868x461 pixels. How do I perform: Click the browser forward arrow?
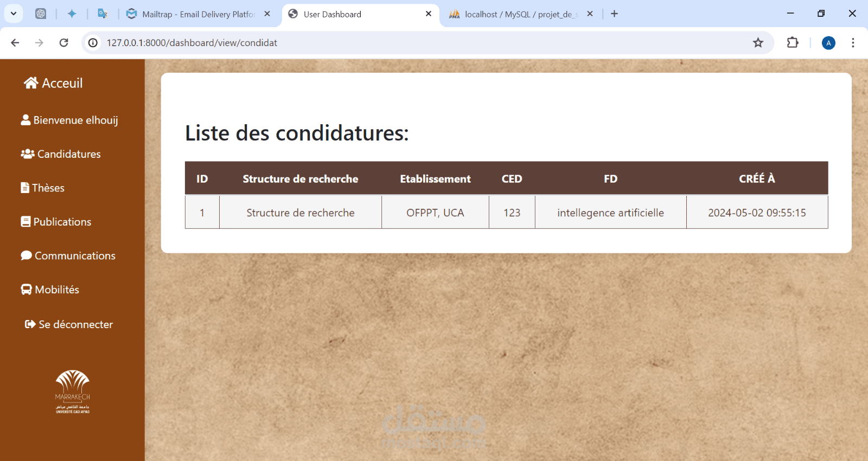[x=39, y=43]
